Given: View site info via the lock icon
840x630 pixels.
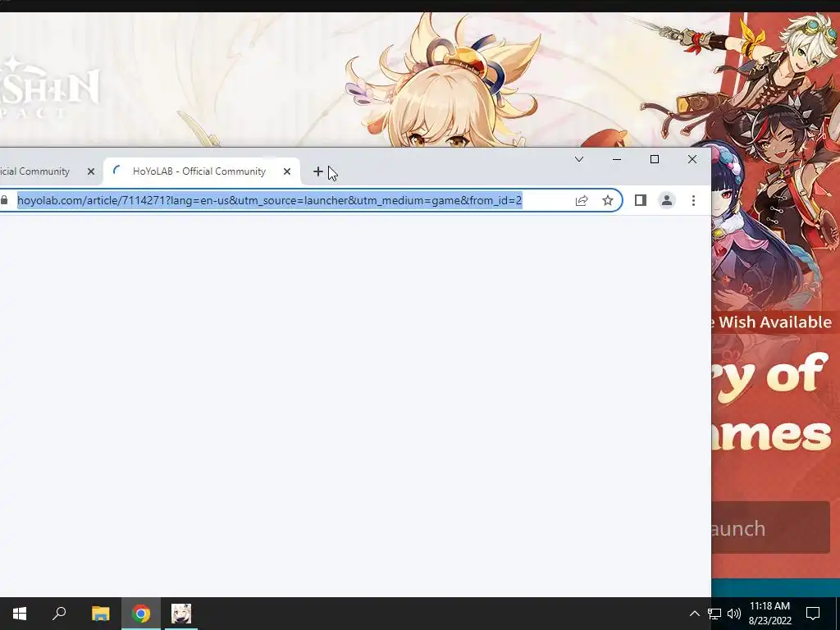Looking at the screenshot, I should tap(4, 200).
